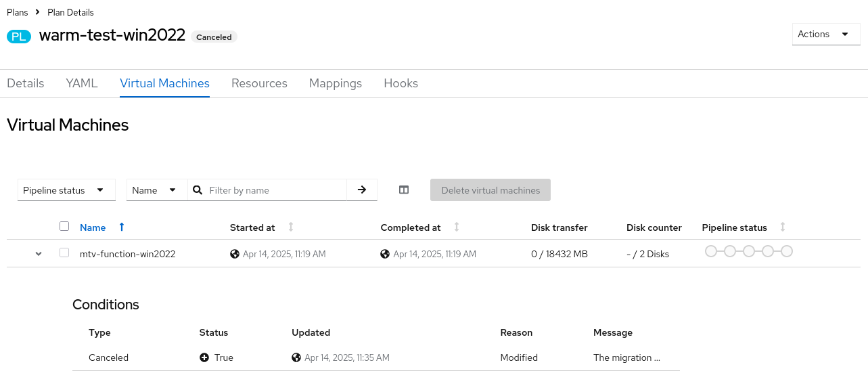Click Completed at sort icon
The width and height of the screenshot is (868, 373).
point(457,227)
